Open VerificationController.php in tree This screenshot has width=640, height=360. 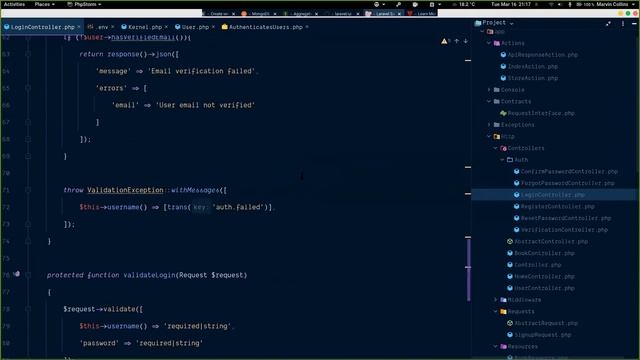[x=561, y=230]
